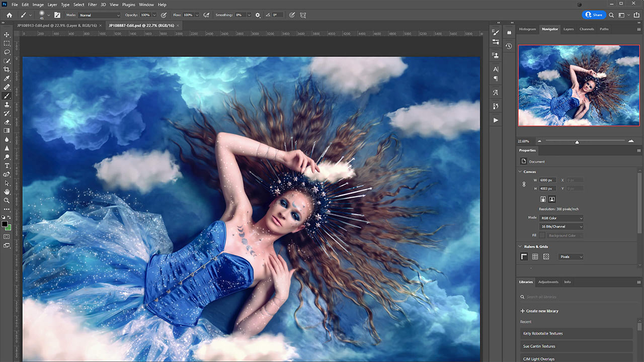Open the Filter menu
The height and width of the screenshot is (362, 644).
tap(93, 5)
